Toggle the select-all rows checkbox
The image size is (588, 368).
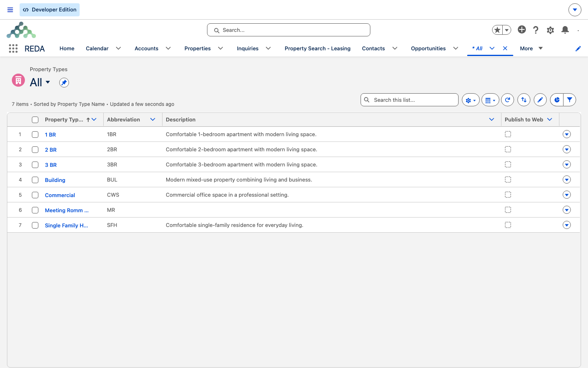point(35,120)
